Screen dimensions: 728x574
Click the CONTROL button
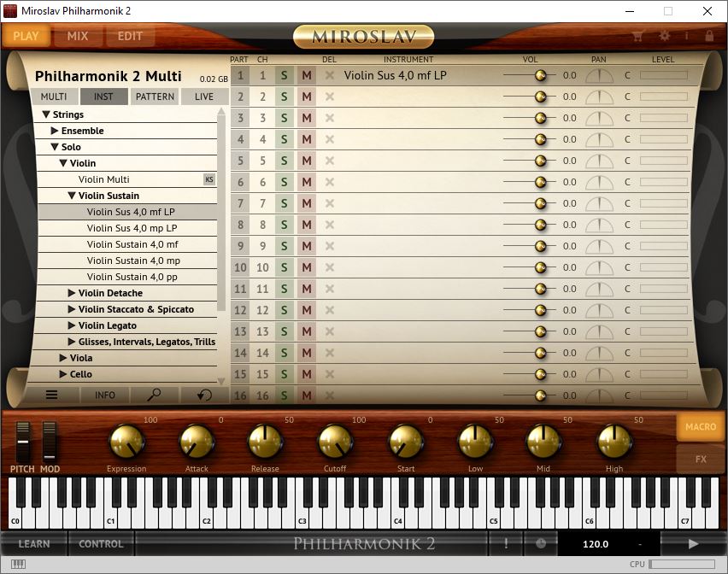[x=101, y=543]
